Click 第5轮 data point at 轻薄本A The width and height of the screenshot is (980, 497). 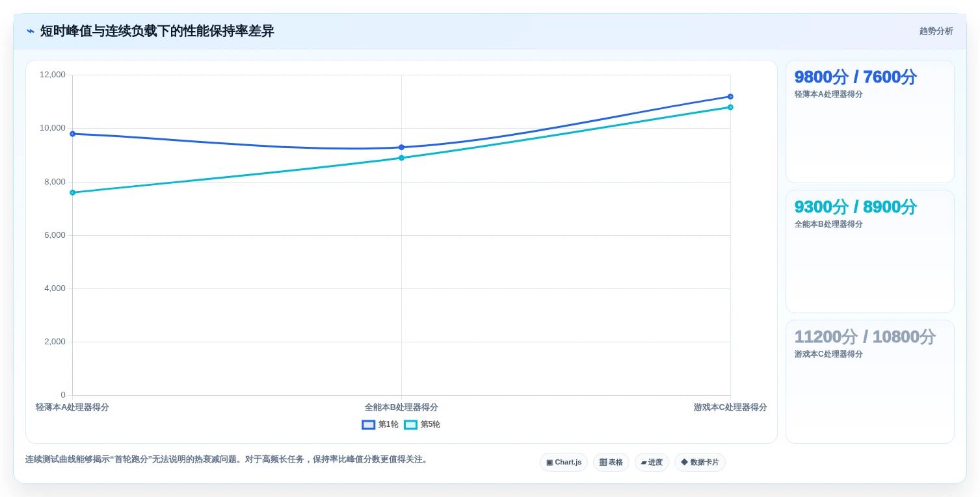[x=72, y=192]
